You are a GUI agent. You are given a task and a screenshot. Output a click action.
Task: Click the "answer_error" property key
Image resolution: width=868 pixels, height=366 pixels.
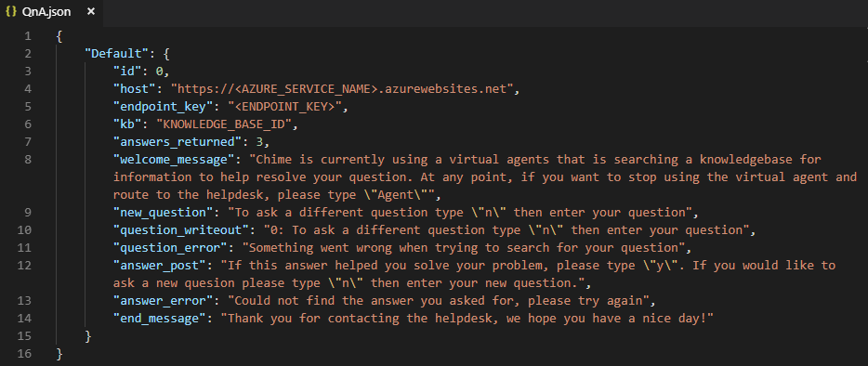(x=160, y=301)
